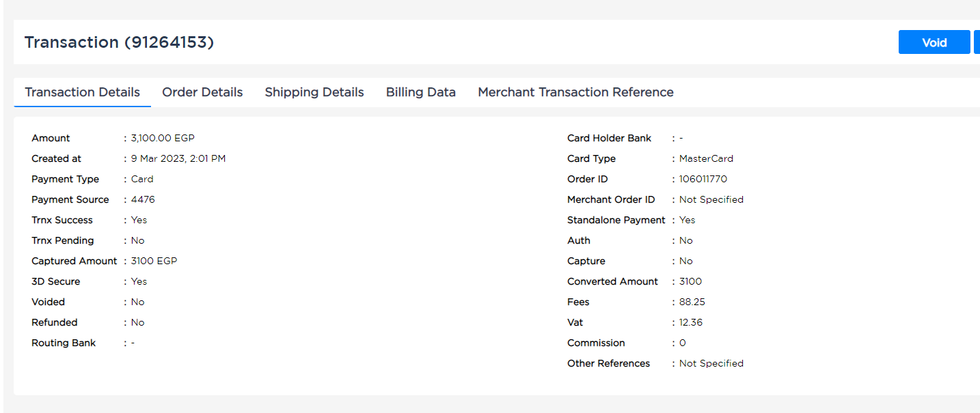Click the created date 9 Mar 2023, 2:01 PM
The width and height of the screenshot is (980, 413).
[x=178, y=158]
